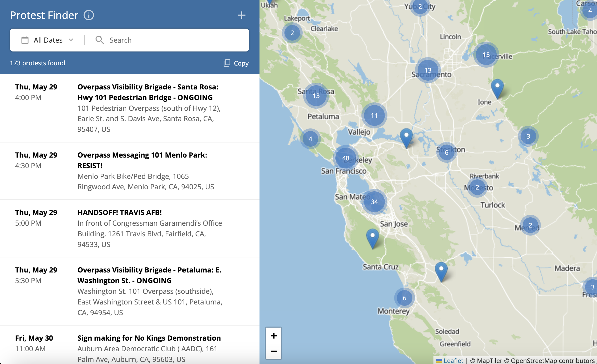Screen dimensions: 597x364
Task: Click the info icon beside Protest Finder
Action: pos(89,15)
